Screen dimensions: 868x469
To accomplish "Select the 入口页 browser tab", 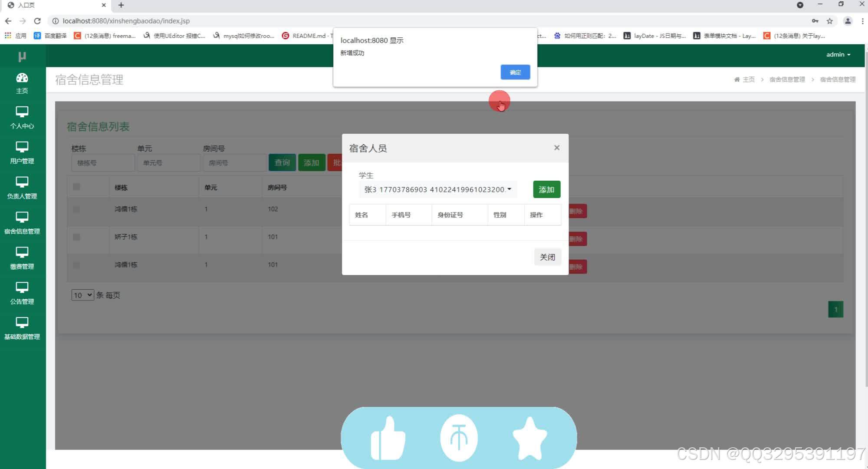I will [56, 5].
